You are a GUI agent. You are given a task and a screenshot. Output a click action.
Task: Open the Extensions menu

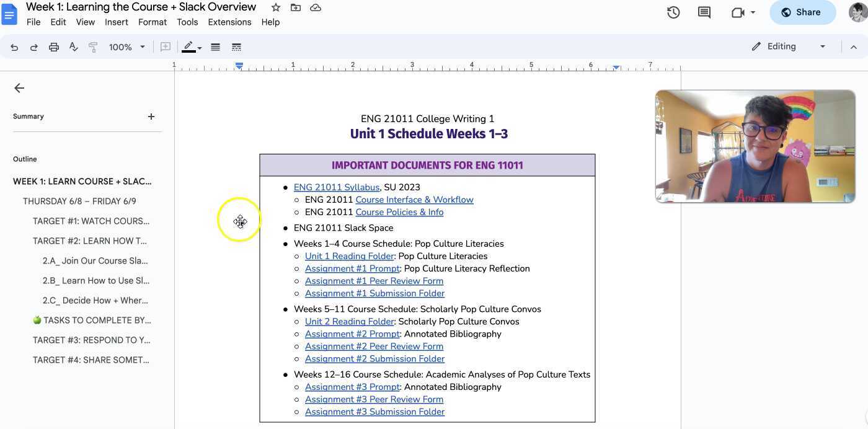pos(229,22)
